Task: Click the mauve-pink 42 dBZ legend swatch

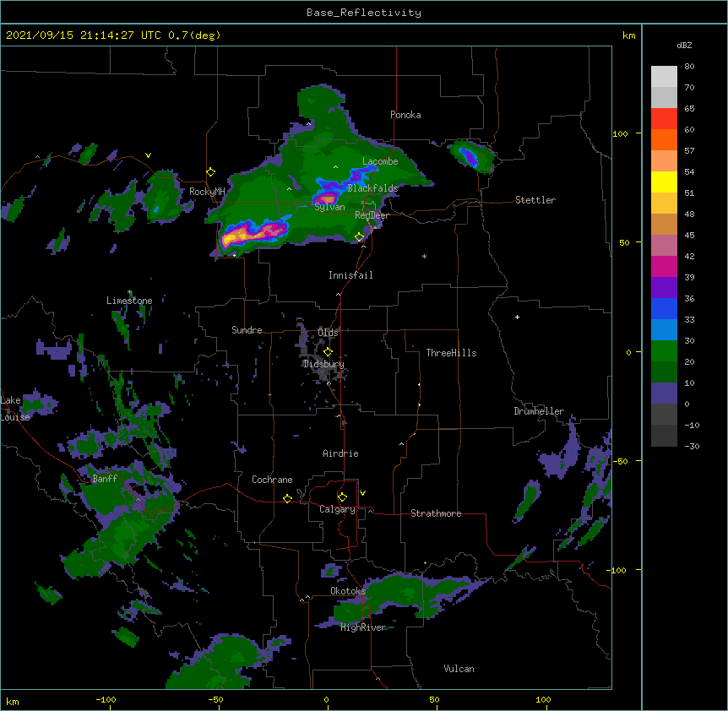Action: click(x=664, y=246)
